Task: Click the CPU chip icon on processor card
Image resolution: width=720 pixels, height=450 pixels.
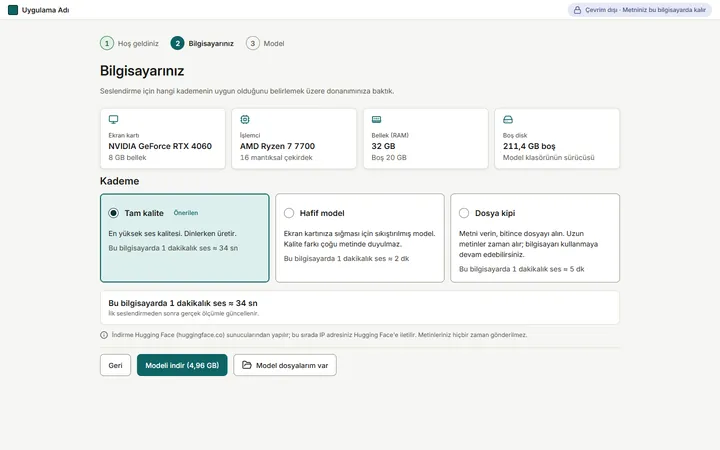Action: pyautogui.click(x=245, y=119)
